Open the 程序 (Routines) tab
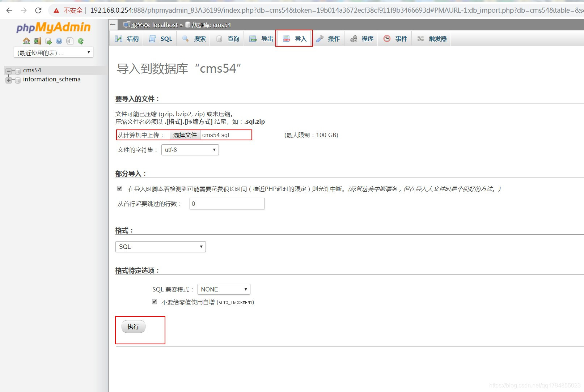Image resolution: width=584 pixels, height=392 pixels. coord(361,39)
